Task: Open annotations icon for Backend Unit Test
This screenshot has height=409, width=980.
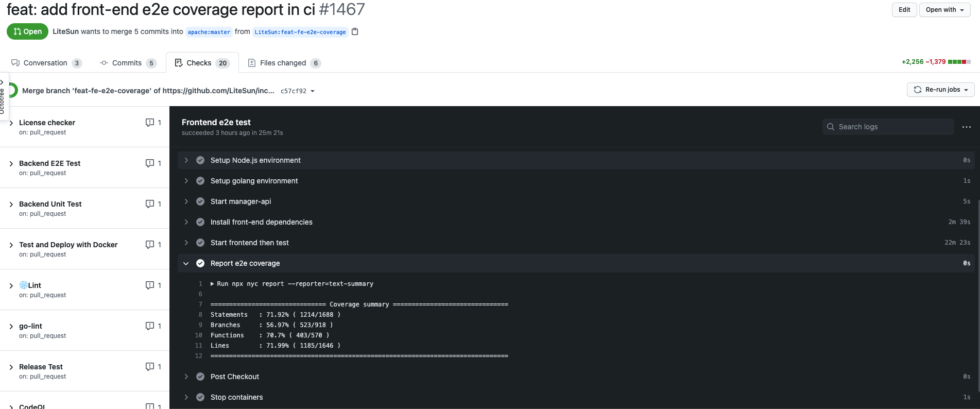Action: click(150, 204)
